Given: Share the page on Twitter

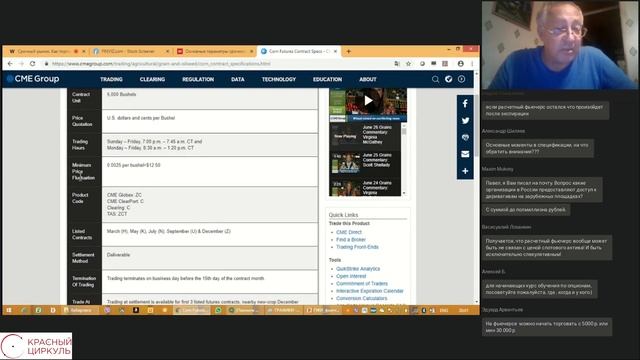Looking at the screenshot, I should pyautogui.click(x=465, y=121).
